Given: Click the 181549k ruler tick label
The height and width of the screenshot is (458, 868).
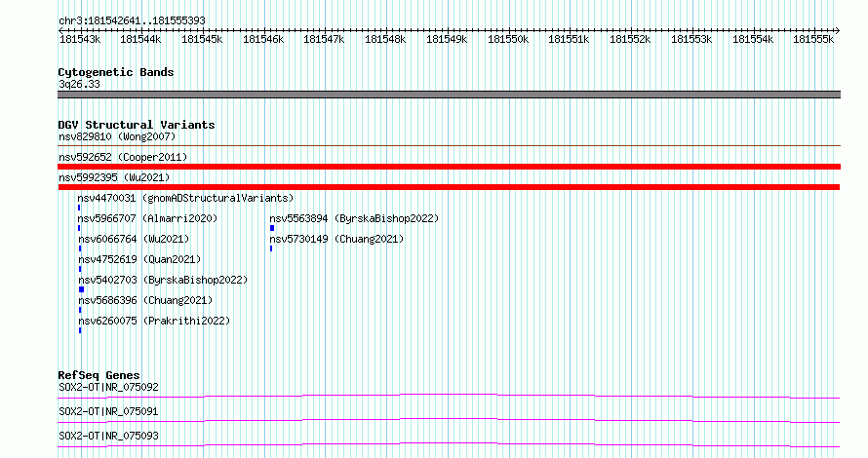Looking at the screenshot, I should (447, 39).
